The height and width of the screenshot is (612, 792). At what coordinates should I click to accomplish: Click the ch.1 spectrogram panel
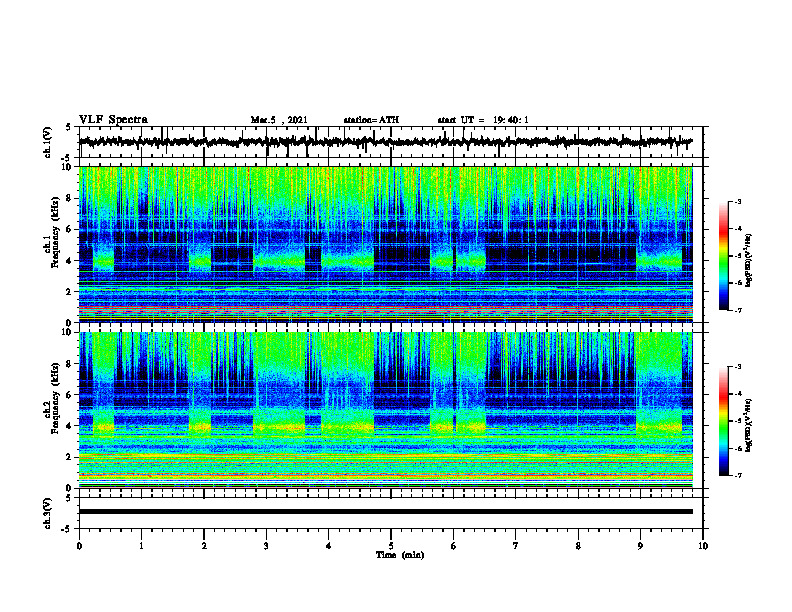click(385, 244)
